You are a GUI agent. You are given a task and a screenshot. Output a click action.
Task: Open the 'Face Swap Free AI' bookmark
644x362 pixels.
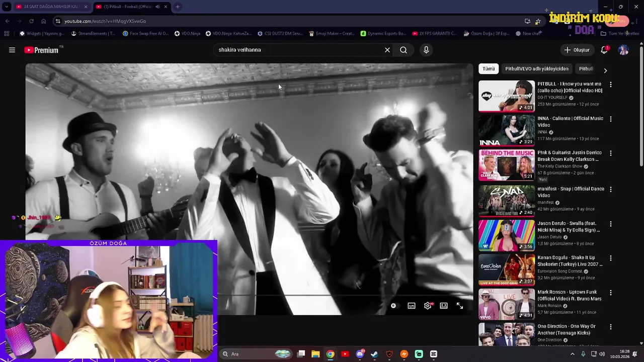click(x=145, y=34)
